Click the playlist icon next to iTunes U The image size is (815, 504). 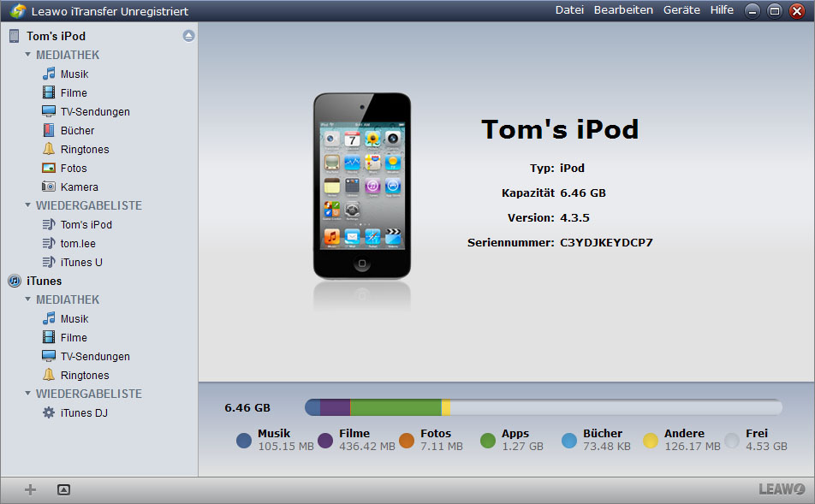[x=49, y=262]
